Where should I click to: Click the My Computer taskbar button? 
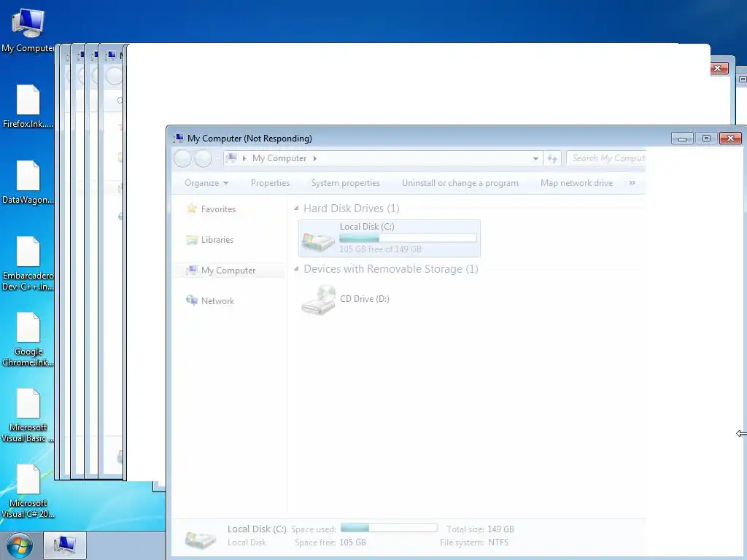coord(65,545)
